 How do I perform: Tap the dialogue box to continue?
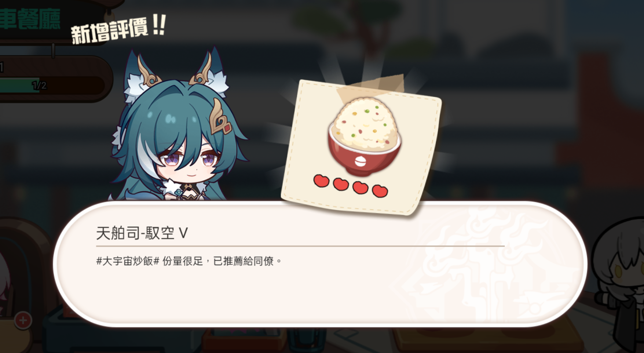coord(320,264)
